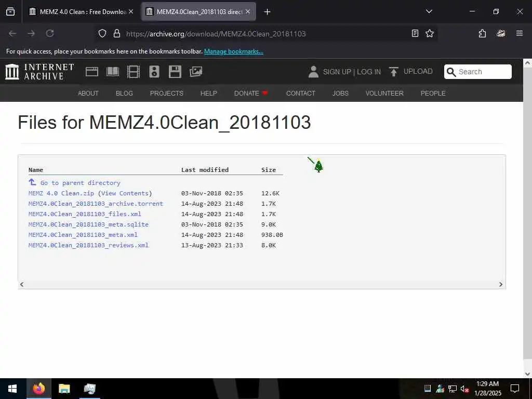Open the images icon in Archive nav
The width and height of the screenshot is (532, 399).
click(196, 72)
